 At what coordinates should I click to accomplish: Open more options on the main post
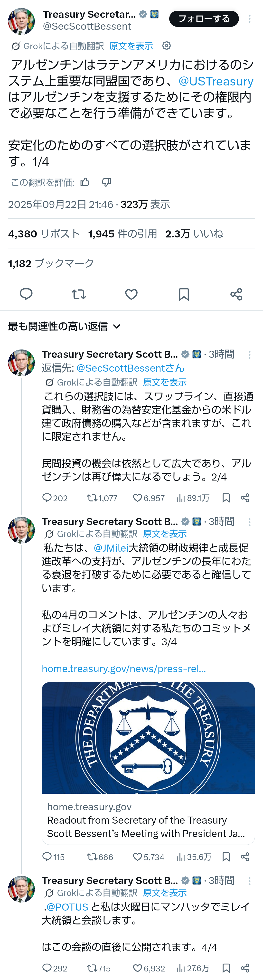(x=249, y=19)
